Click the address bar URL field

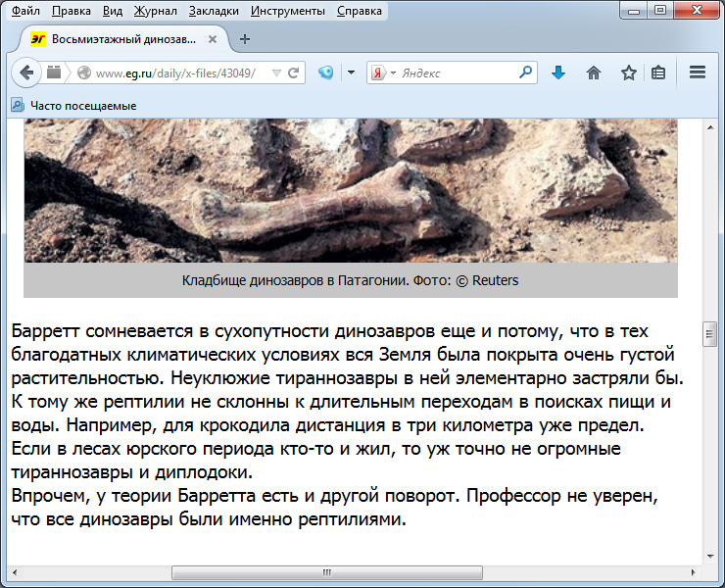point(176,73)
